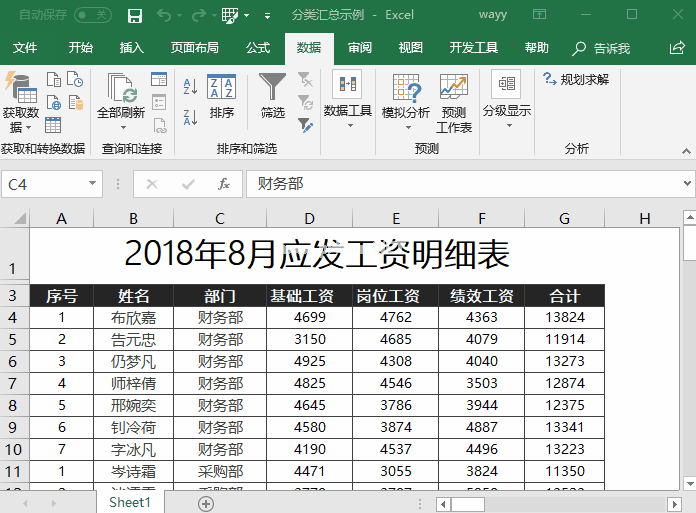The height and width of the screenshot is (513, 696).
Task: Click From Web data icon
Action: click(x=54, y=103)
